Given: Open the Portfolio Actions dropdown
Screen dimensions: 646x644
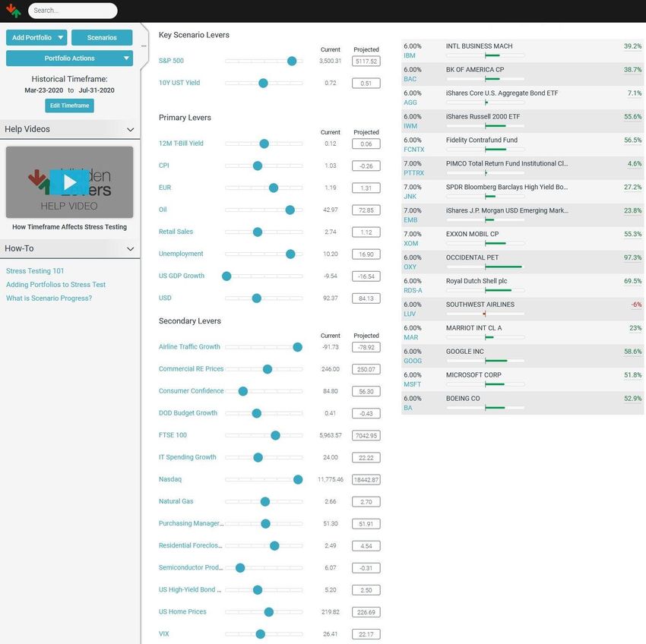Looking at the screenshot, I should [x=69, y=58].
